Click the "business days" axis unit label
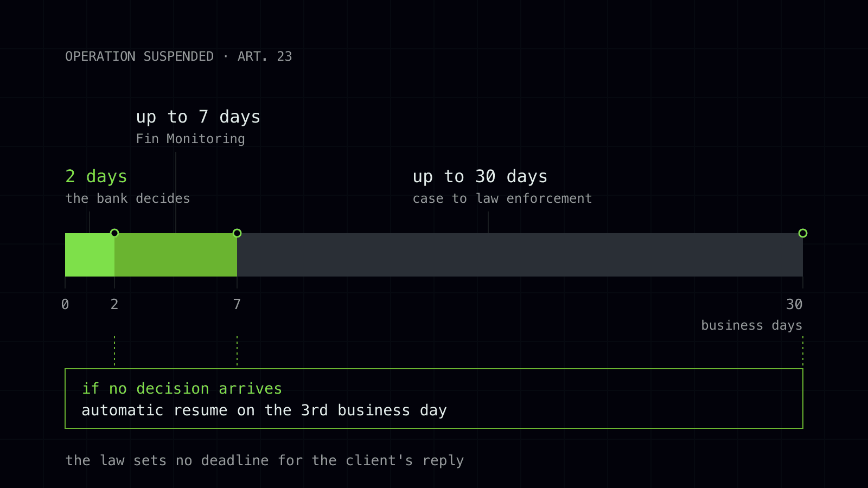The height and width of the screenshot is (488, 868). pyautogui.click(x=752, y=325)
